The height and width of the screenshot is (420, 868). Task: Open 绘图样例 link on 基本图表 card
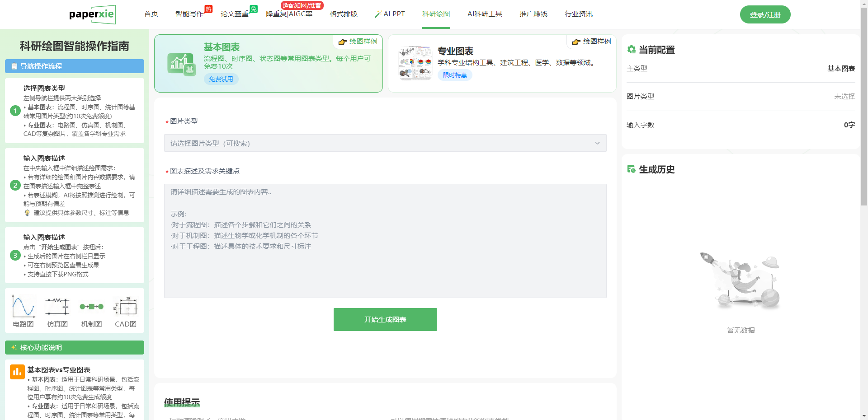(358, 42)
